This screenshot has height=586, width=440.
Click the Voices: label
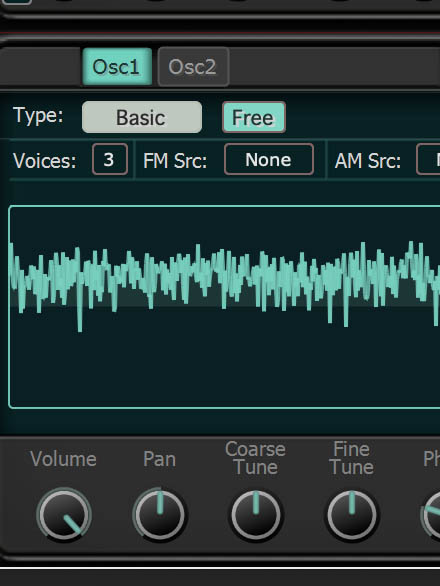tap(44, 161)
